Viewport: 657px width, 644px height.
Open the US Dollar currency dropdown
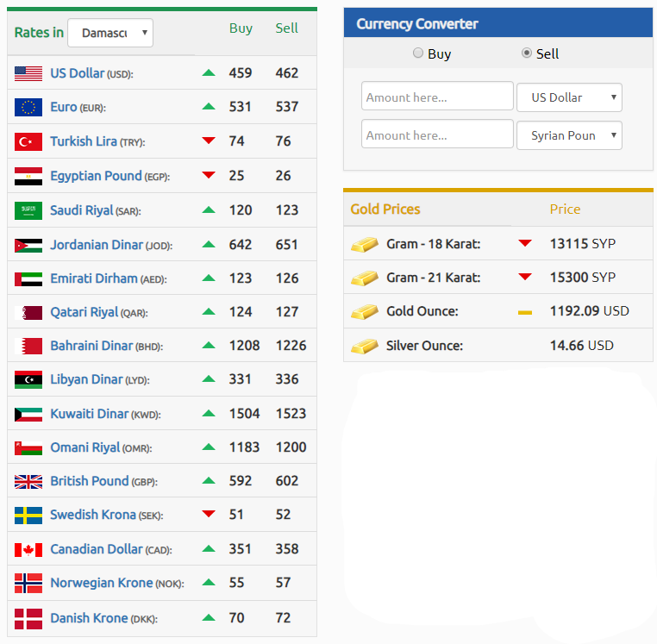click(569, 97)
